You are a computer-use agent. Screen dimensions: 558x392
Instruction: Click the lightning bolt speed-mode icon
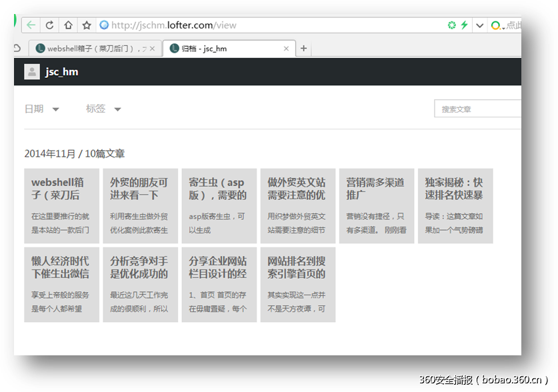463,24
